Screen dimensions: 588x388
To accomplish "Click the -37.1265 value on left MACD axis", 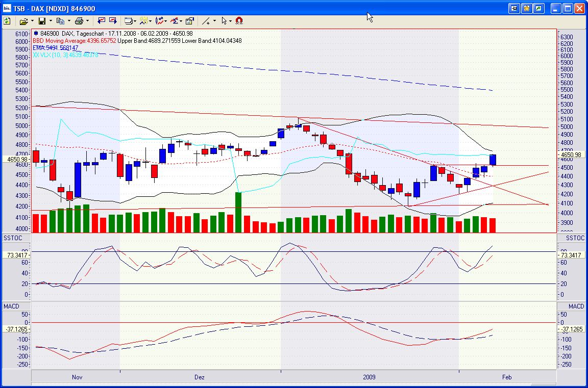I will pyautogui.click(x=16, y=329).
